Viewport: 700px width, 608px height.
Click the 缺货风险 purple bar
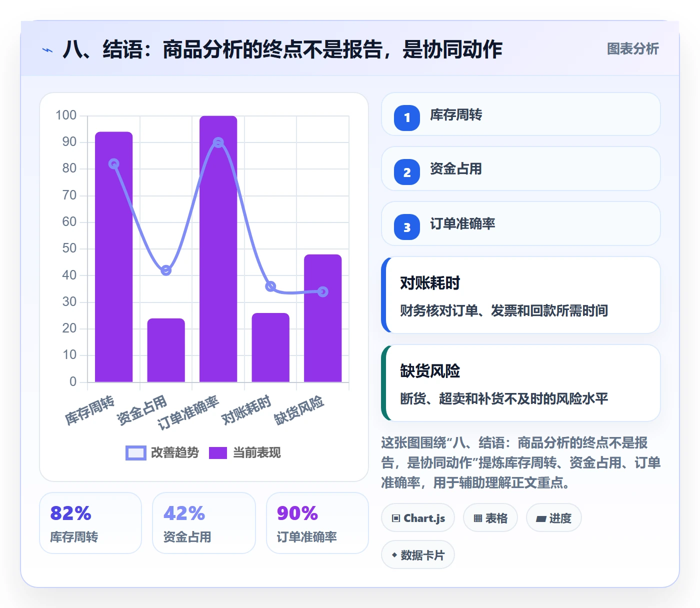[323, 318]
